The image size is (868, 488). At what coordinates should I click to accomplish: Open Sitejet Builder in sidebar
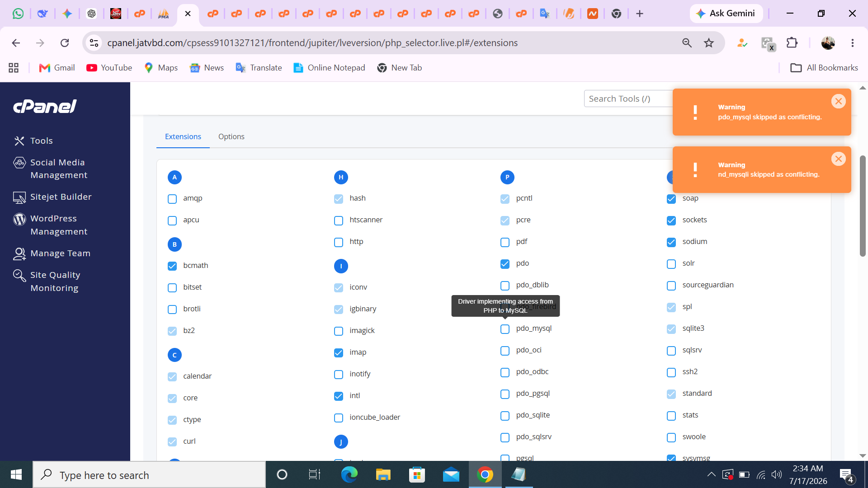point(52,197)
